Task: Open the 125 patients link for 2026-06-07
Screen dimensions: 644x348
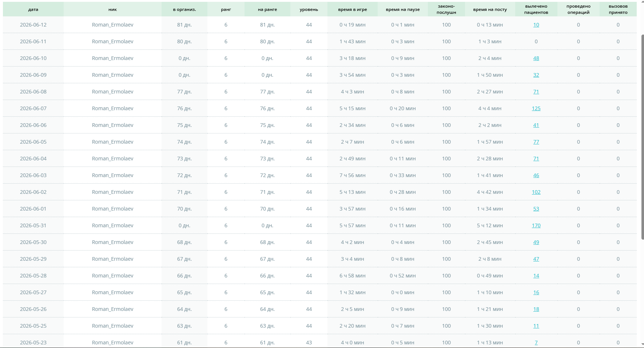Action: point(536,108)
